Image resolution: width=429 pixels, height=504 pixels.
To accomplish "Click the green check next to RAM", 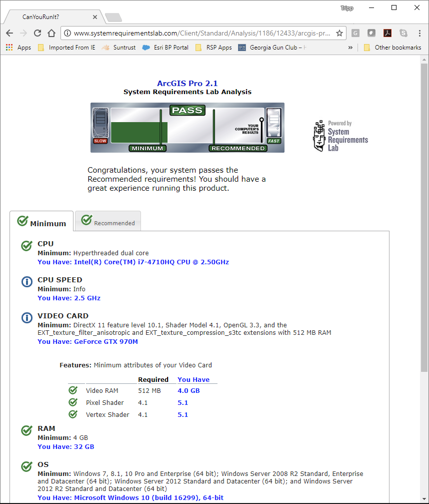I will pyautogui.click(x=26, y=430).
